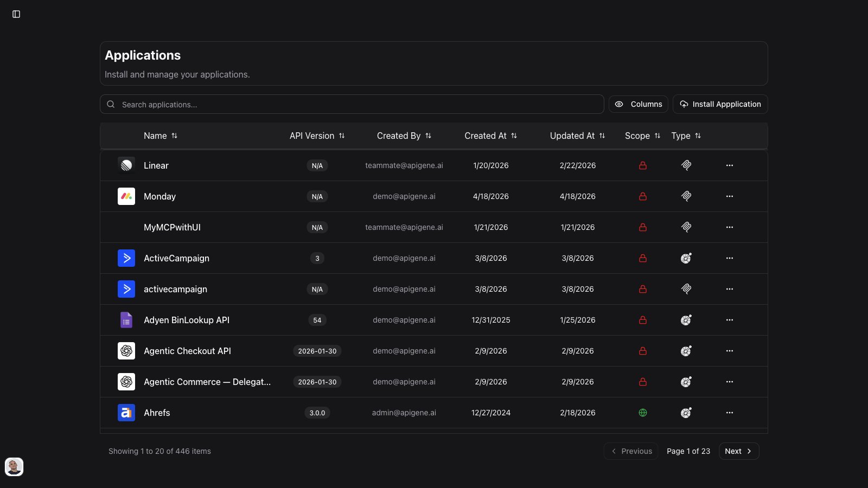The width and height of the screenshot is (868, 488).
Task: Click the ActiveCampaign app logo
Action: [x=126, y=258]
